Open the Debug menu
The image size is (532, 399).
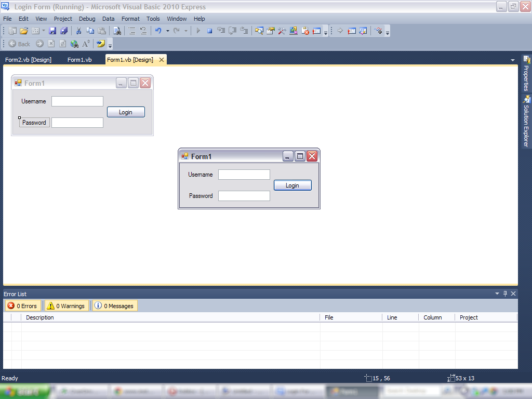[x=87, y=19]
